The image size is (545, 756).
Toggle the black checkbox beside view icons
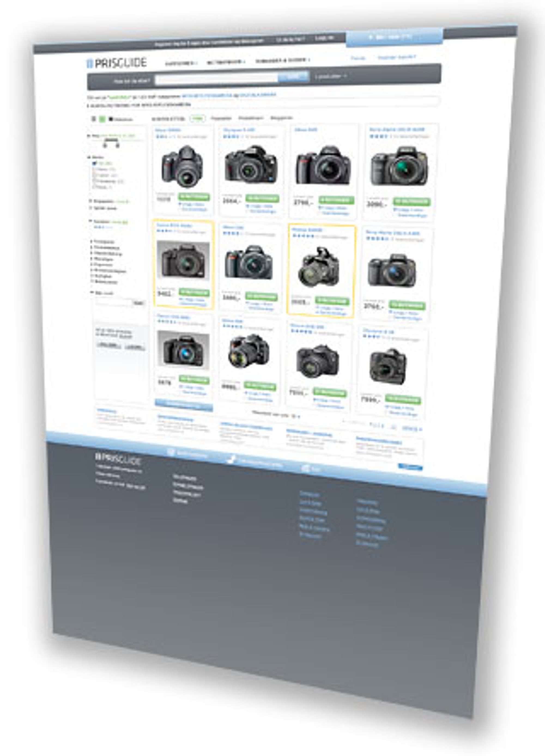(x=111, y=119)
